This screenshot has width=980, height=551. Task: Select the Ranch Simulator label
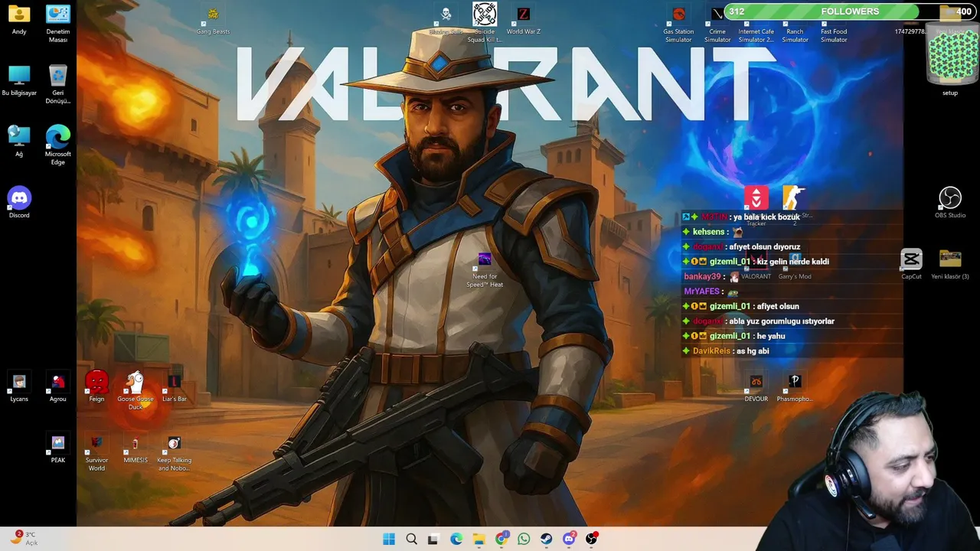[795, 35]
